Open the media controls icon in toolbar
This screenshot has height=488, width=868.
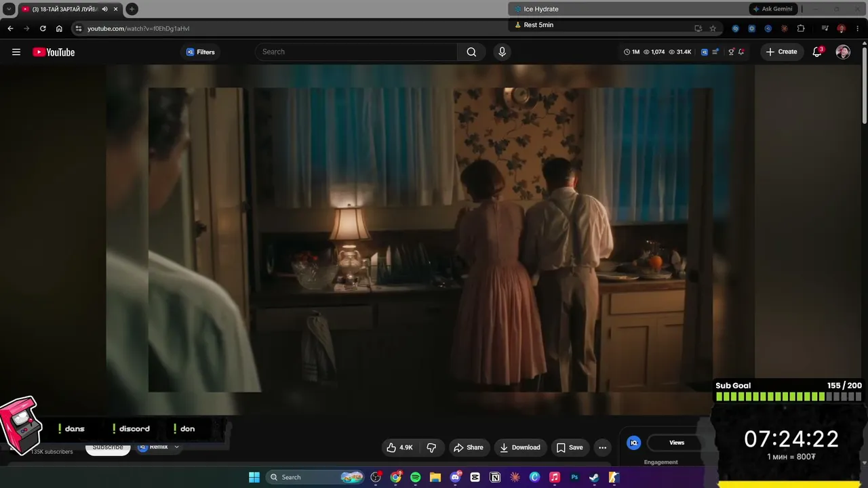[x=825, y=28]
